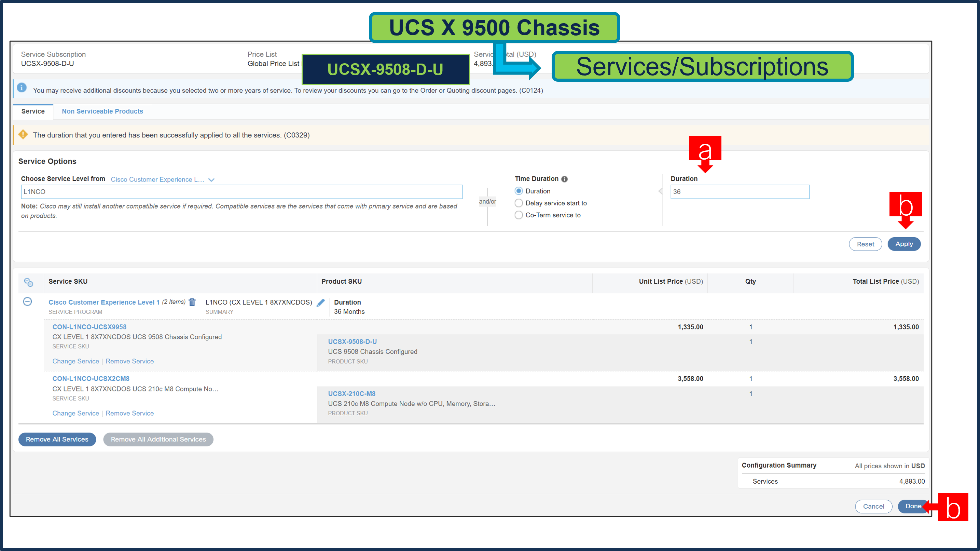Click the info icon in discount message
The image size is (980, 551).
22,88
